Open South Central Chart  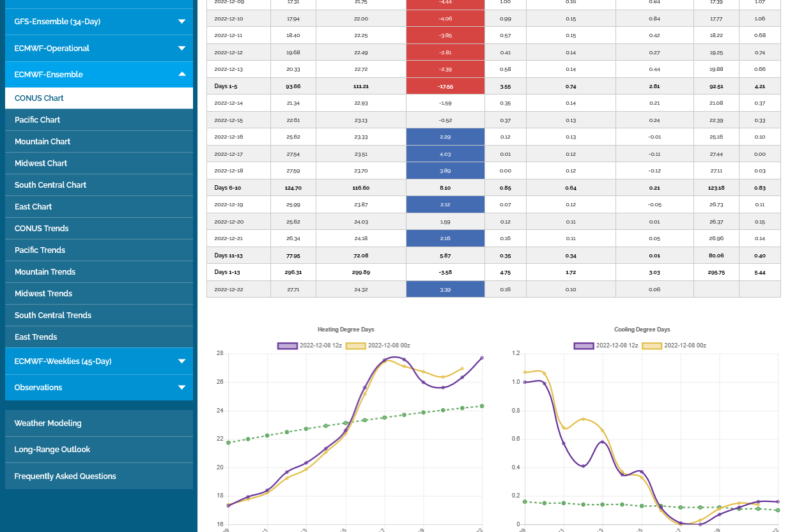[50, 185]
